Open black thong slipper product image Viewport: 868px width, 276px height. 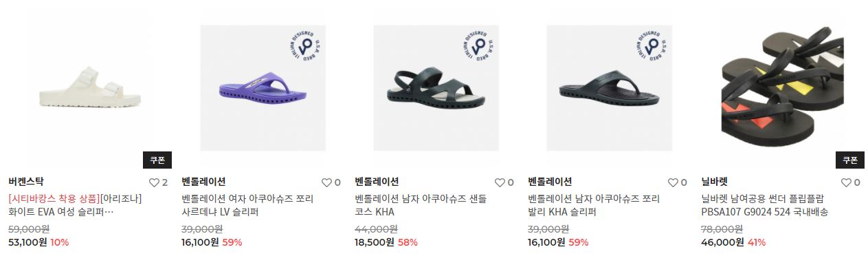pyautogui.click(x=609, y=88)
